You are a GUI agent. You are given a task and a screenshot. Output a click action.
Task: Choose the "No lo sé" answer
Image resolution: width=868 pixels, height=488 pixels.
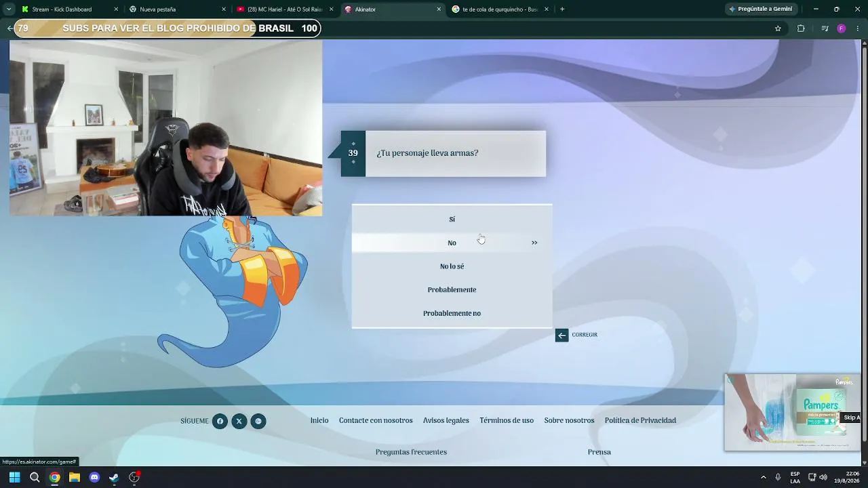[x=452, y=266]
